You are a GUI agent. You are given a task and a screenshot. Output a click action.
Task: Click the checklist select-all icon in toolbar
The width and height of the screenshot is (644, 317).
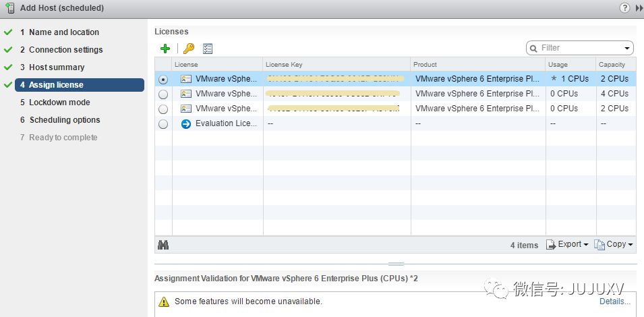click(208, 49)
